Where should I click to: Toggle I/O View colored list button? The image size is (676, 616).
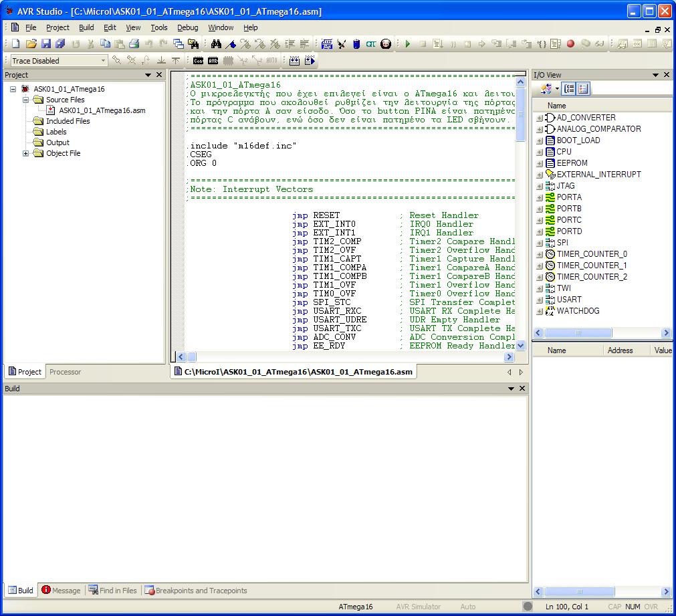pyautogui.click(x=583, y=89)
